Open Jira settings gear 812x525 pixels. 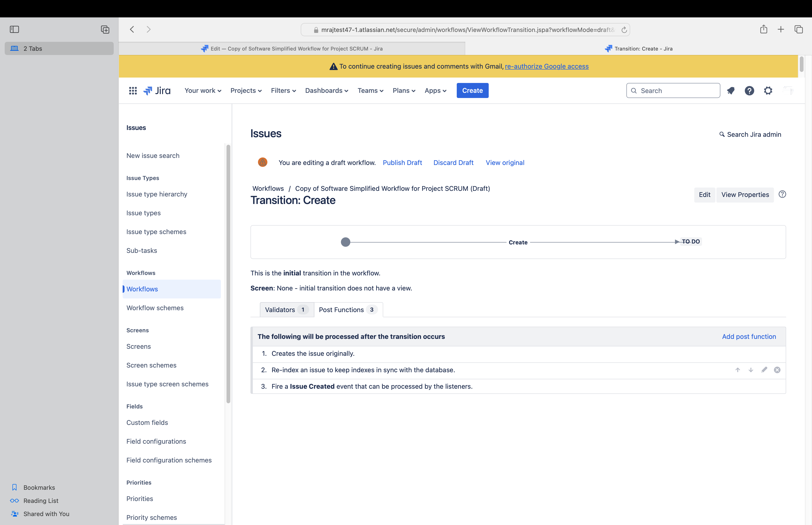coord(768,90)
